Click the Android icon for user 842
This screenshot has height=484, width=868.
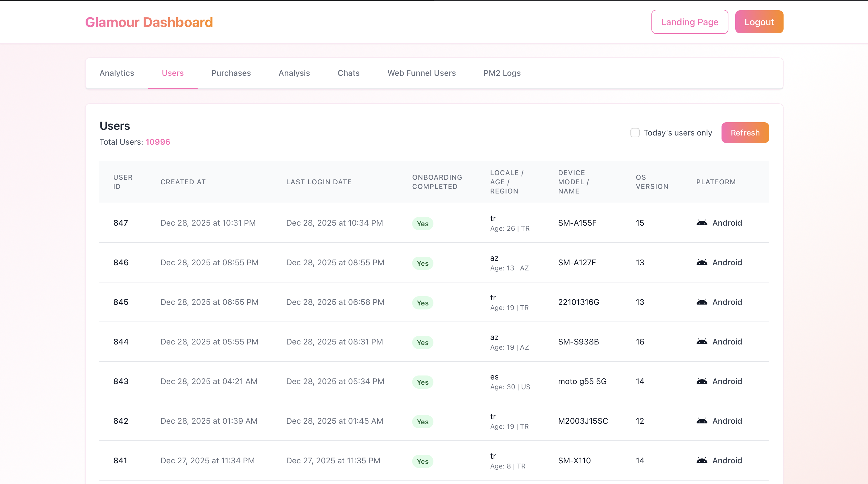pos(702,421)
